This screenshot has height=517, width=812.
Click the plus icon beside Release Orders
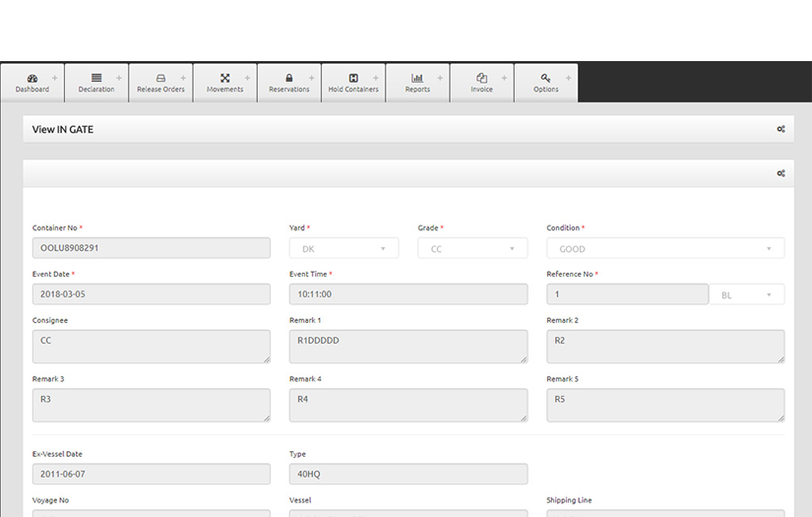(x=183, y=78)
